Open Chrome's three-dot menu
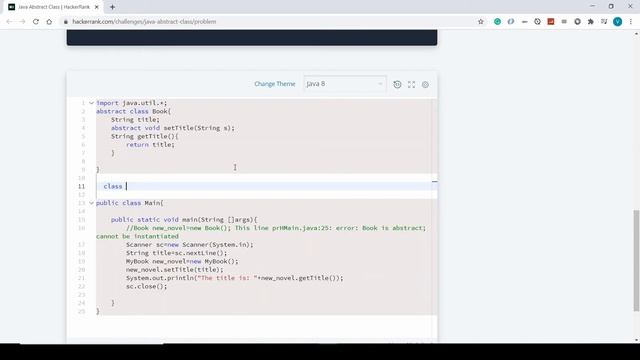Image resolution: width=640 pixels, height=360 pixels. pos(631,22)
